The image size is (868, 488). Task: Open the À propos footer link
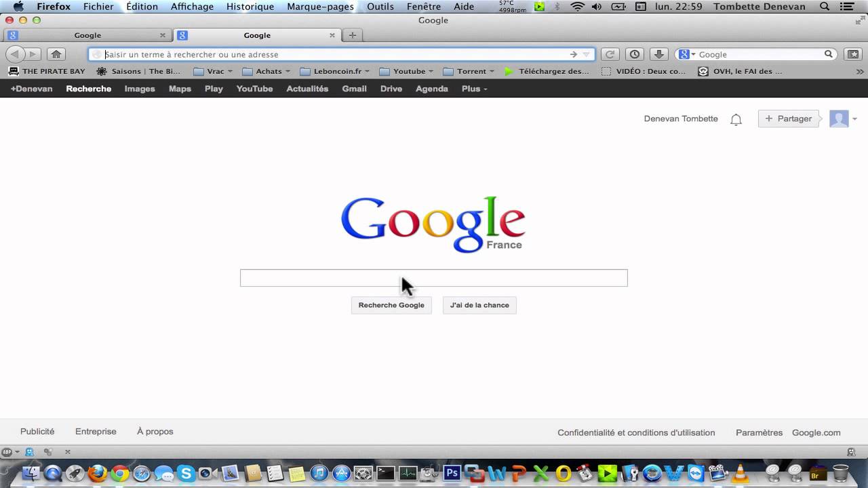(x=155, y=432)
